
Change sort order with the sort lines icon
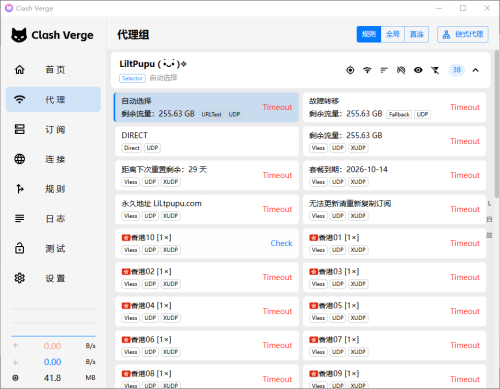(384, 70)
